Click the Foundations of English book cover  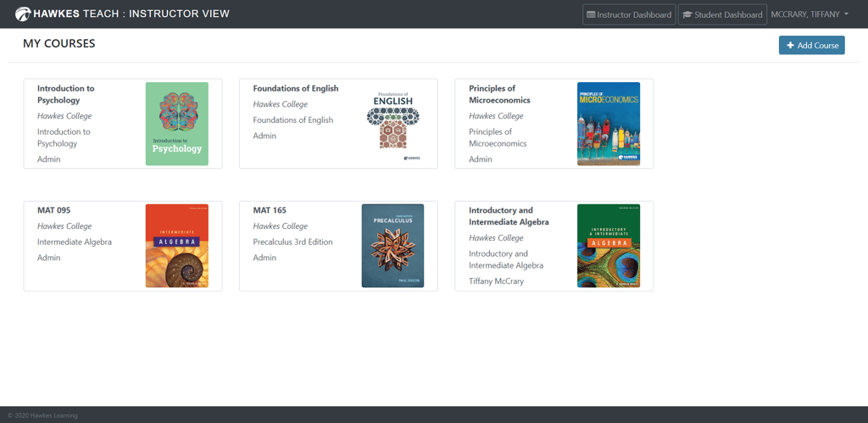click(392, 124)
